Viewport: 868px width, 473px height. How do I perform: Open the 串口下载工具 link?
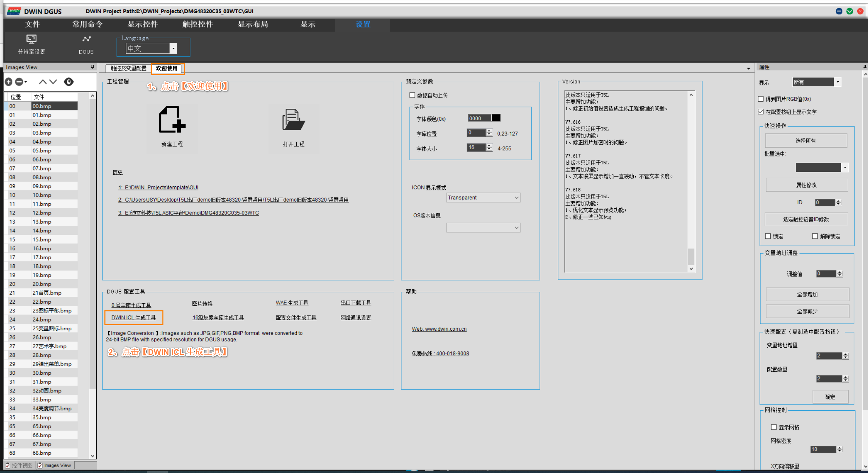(x=356, y=303)
